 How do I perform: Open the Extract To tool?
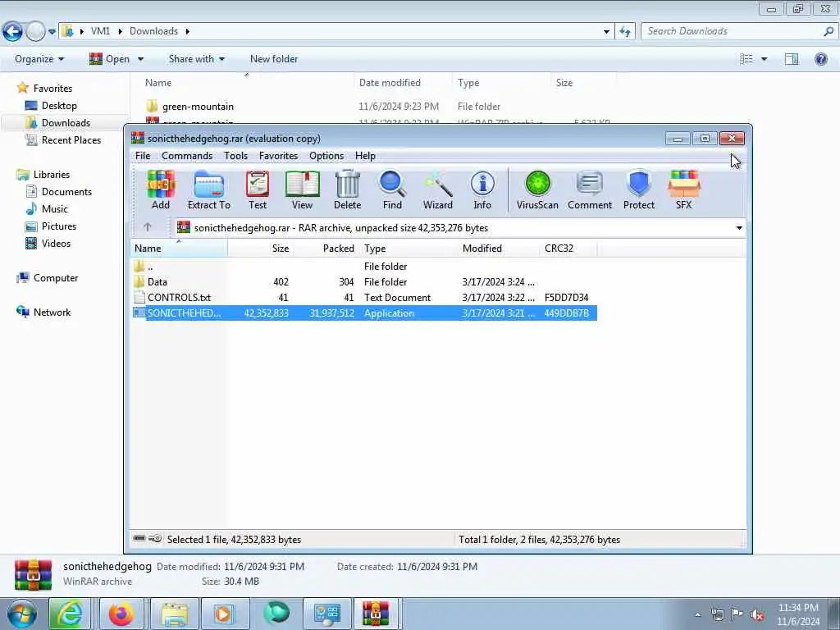tap(209, 190)
